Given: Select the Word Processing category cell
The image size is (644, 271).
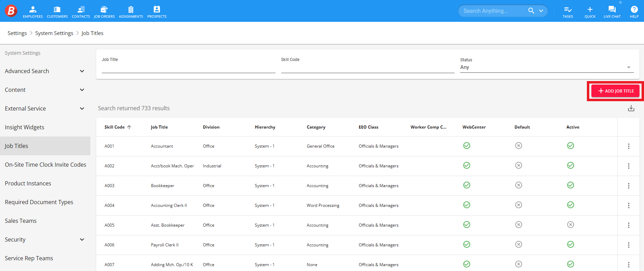Looking at the screenshot, I should pos(323,206).
